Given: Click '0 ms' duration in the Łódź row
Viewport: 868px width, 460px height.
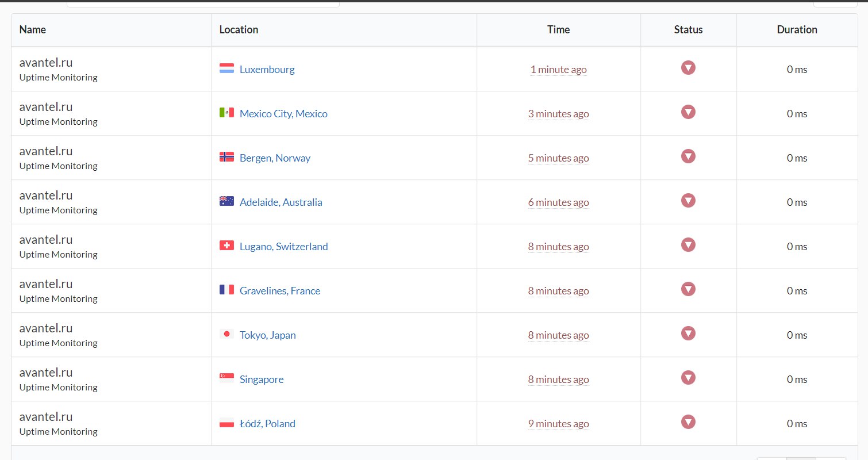Looking at the screenshot, I should click(x=797, y=424).
